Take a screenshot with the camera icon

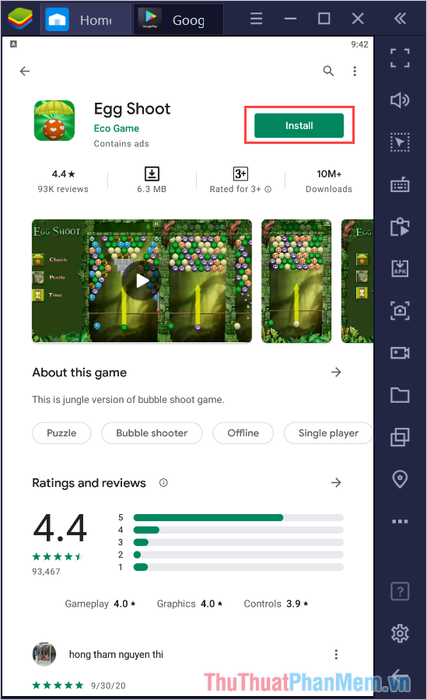tap(400, 310)
